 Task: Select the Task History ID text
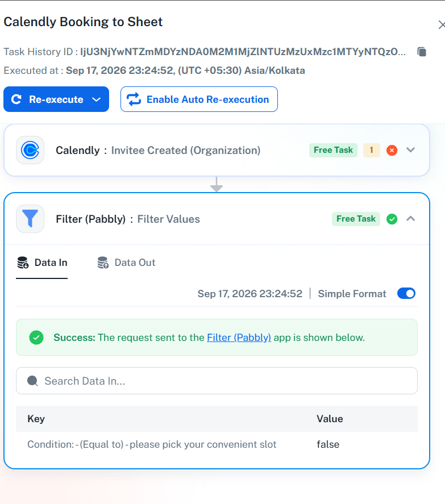[x=243, y=52]
